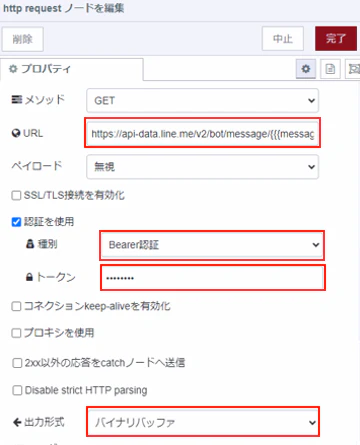
Task: Enable the プロキシを使用 checkbox
Action: 16,333
